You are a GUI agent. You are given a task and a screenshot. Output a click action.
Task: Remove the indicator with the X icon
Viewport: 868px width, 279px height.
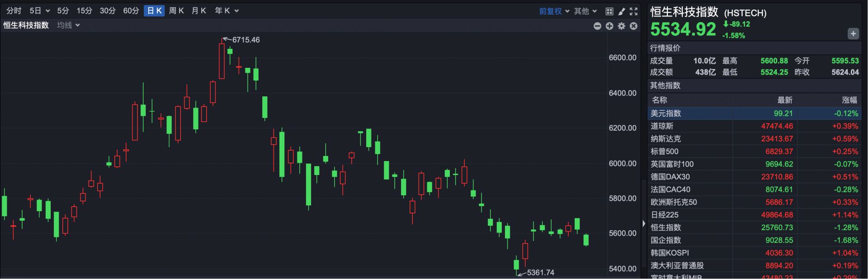[x=634, y=26]
